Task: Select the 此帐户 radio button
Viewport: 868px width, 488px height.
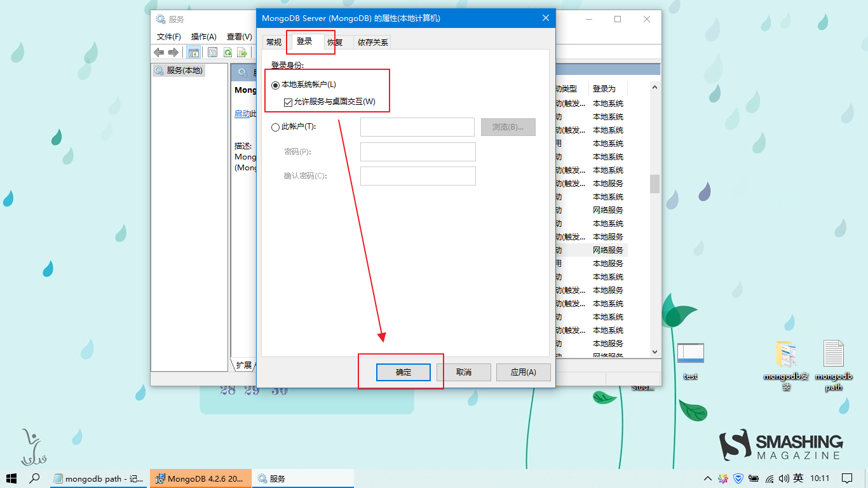Action: [275, 127]
